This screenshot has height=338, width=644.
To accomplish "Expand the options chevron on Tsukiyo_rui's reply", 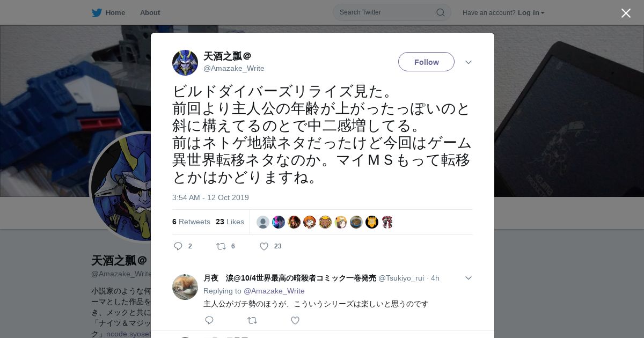I will coord(468,278).
